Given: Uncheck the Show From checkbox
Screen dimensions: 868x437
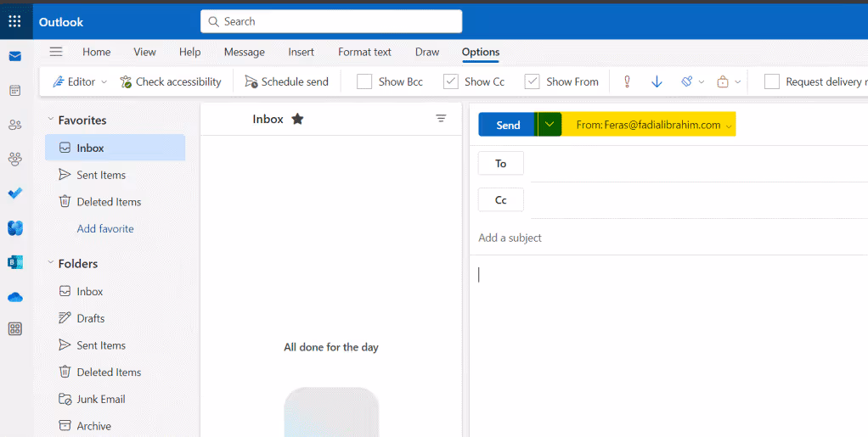Looking at the screenshot, I should [x=532, y=81].
